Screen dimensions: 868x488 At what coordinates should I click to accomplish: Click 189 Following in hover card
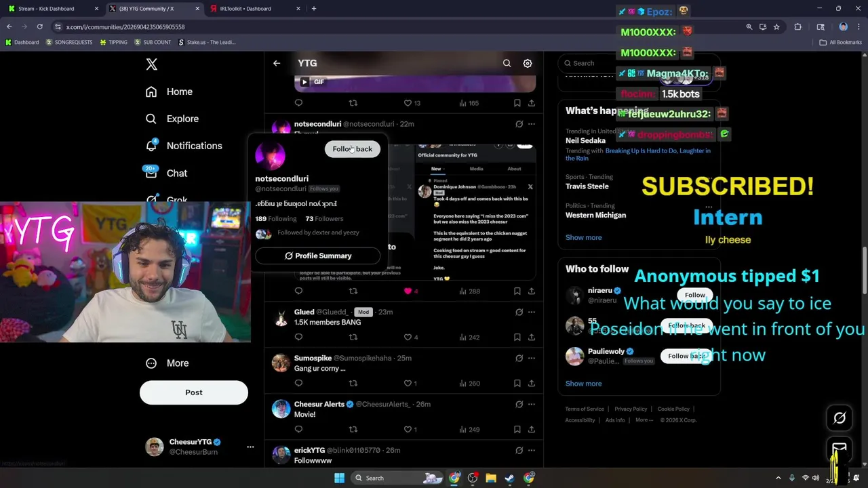pos(276,219)
